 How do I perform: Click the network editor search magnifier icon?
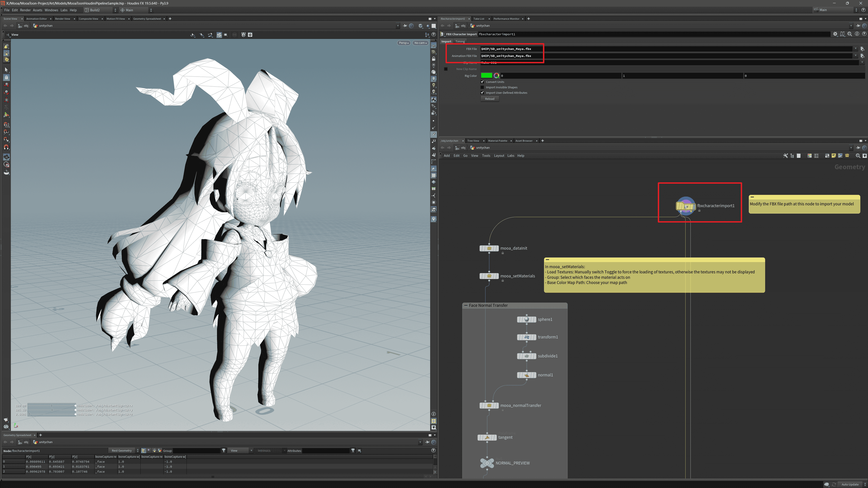(x=858, y=156)
